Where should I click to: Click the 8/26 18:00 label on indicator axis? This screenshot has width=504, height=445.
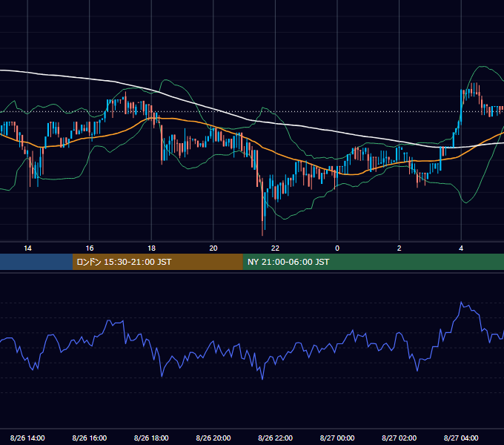(x=151, y=438)
